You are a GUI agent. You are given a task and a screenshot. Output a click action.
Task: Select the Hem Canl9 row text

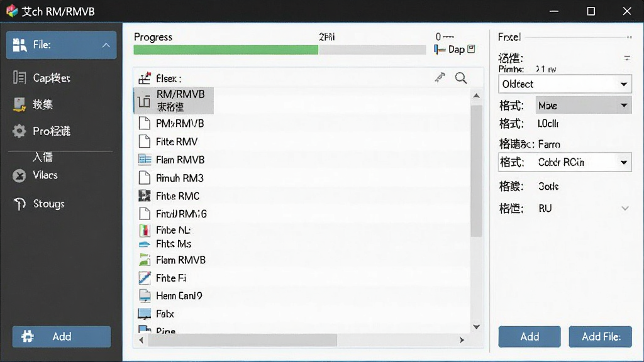pos(179,295)
